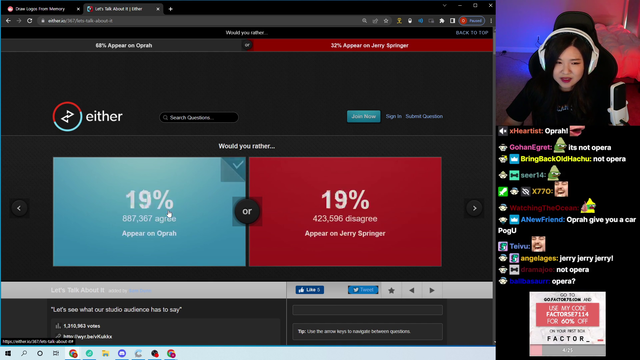Open the browser side panel icon
640x360 pixels.
point(452,21)
